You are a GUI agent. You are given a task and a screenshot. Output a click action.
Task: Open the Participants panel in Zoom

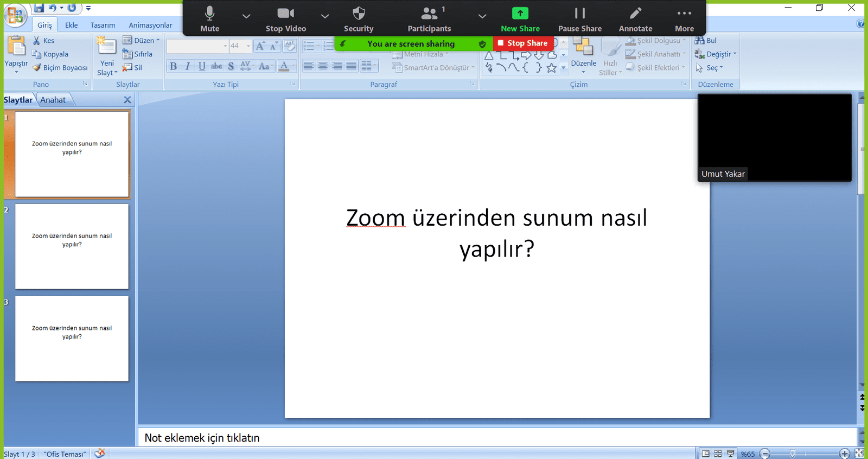429,19
